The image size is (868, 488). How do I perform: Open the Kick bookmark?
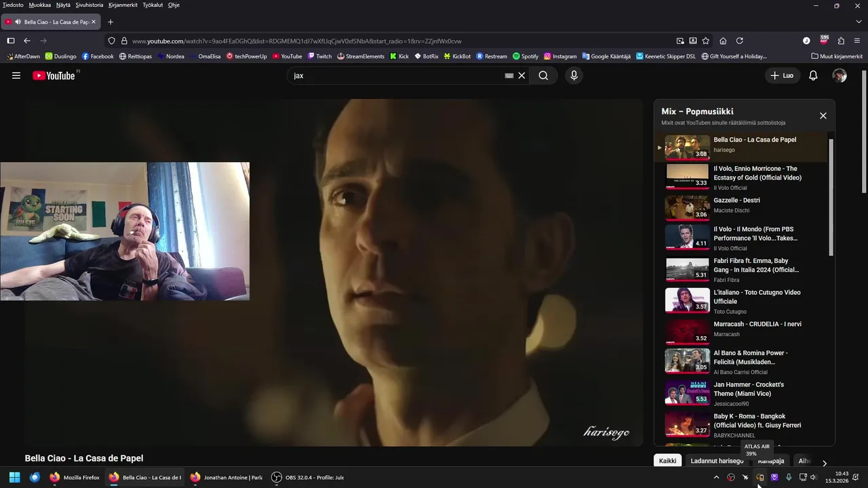tap(399, 56)
